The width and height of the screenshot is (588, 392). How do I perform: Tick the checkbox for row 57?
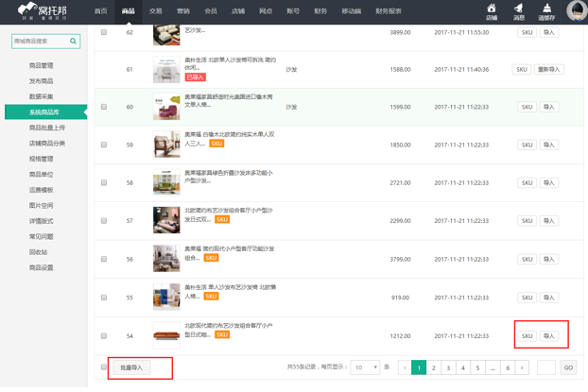click(x=104, y=221)
